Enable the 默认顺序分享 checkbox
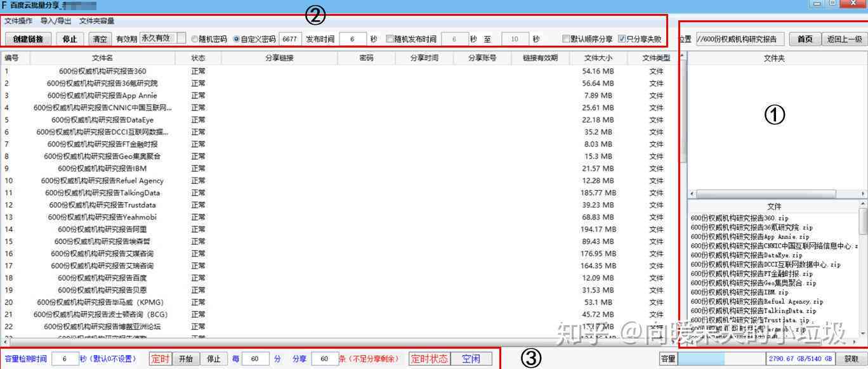This screenshot has height=369, width=868. (587, 39)
